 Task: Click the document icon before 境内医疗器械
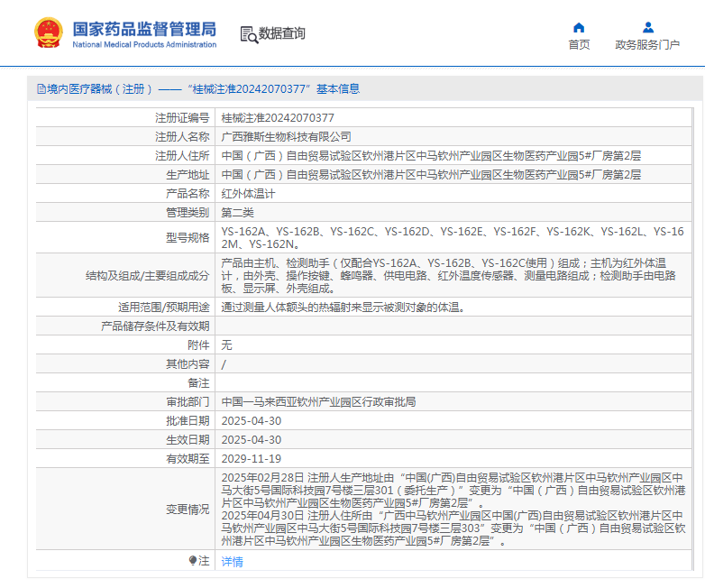click(41, 89)
